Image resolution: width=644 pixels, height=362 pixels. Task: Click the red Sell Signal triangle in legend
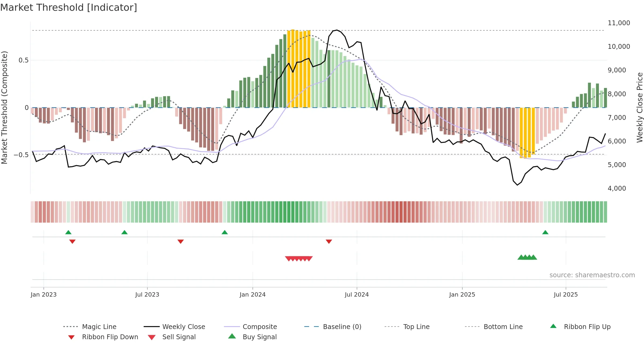tap(152, 337)
